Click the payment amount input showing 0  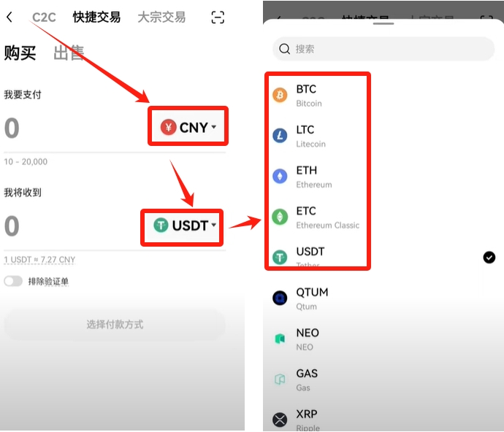tap(74, 128)
